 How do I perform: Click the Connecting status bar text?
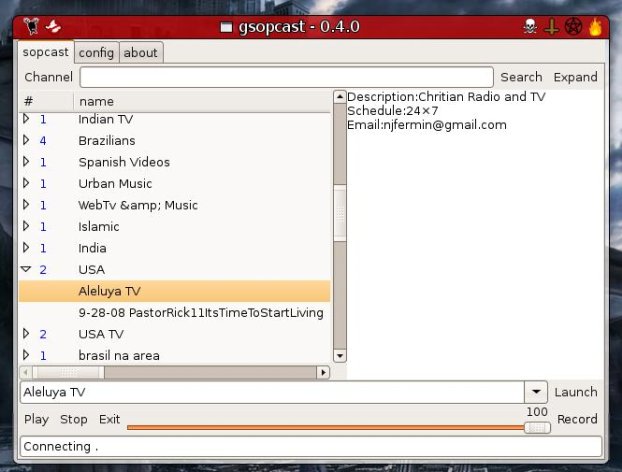[61, 446]
